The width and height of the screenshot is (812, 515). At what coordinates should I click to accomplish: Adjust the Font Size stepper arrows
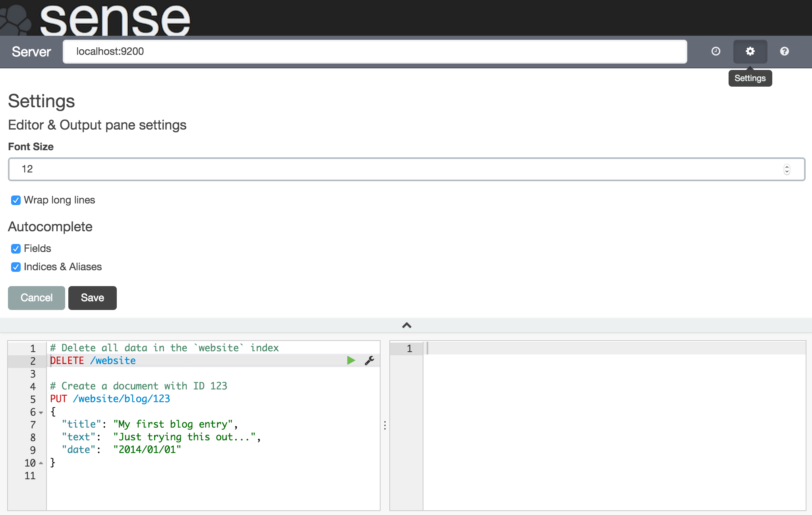tap(787, 169)
